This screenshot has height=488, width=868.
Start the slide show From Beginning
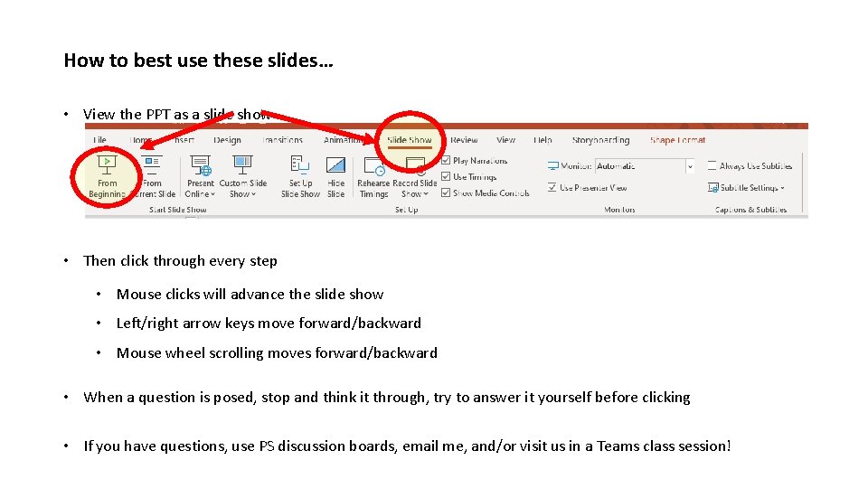click(x=107, y=177)
